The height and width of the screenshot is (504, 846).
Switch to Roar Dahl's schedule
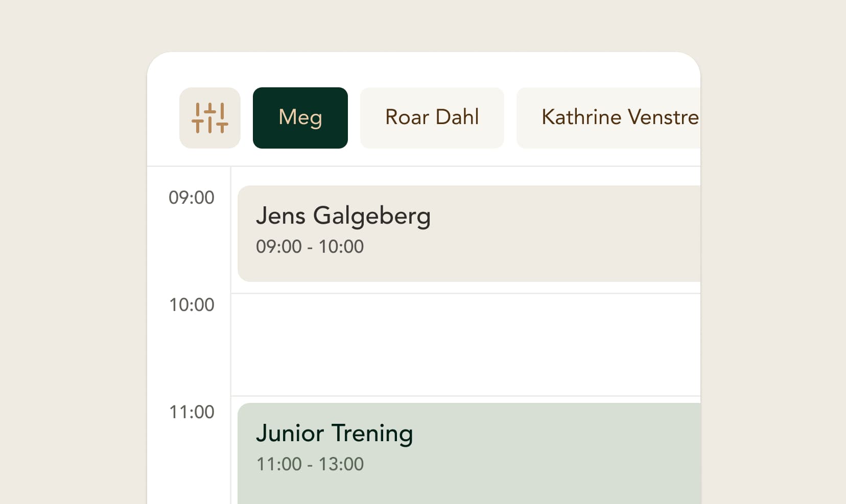432,118
